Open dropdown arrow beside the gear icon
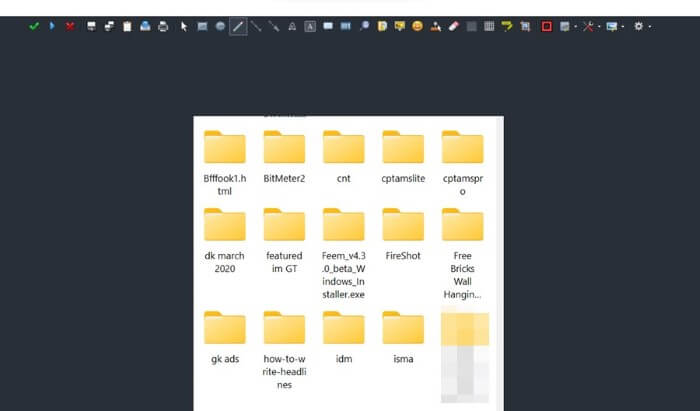 coord(650,27)
